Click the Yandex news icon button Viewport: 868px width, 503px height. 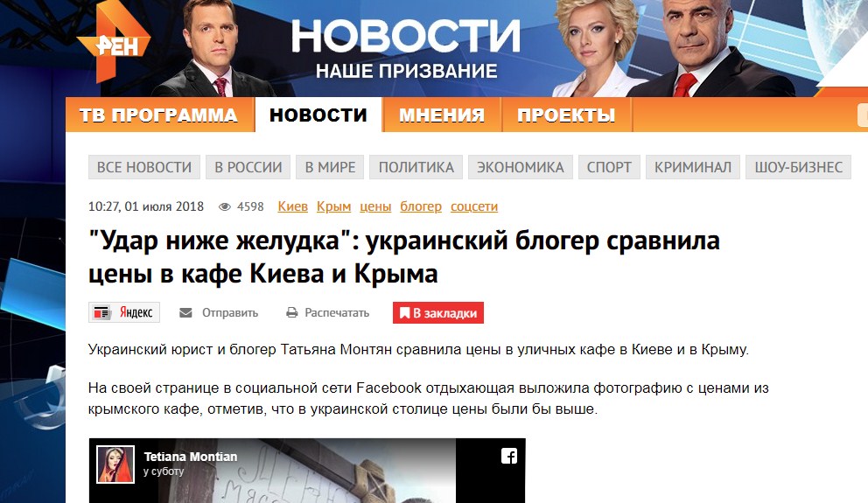click(124, 312)
